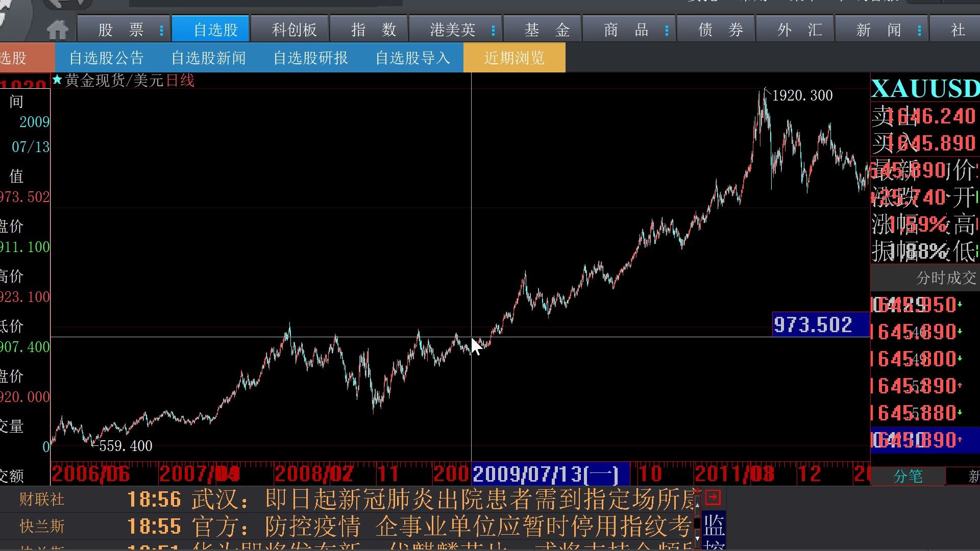This screenshot has width=980, height=551.
Task: Click the 973.502 crosshair price label
Action: [821, 324]
